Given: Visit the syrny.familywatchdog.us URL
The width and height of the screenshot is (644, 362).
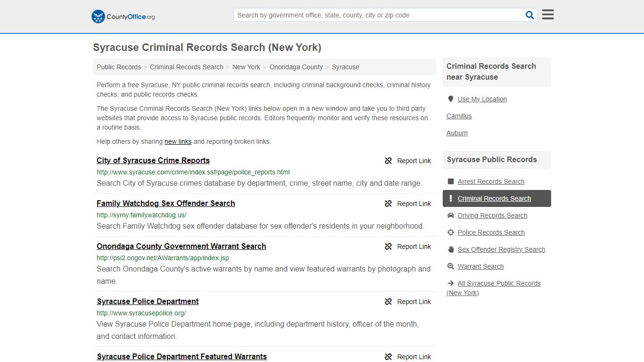Looking at the screenshot, I should (141, 215).
